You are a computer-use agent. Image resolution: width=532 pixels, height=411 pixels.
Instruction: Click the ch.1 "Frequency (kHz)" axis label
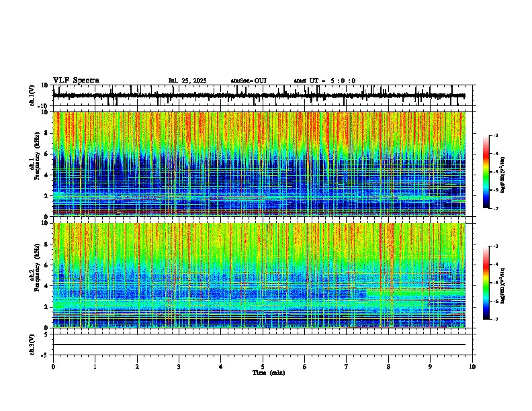[x=37, y=156]
